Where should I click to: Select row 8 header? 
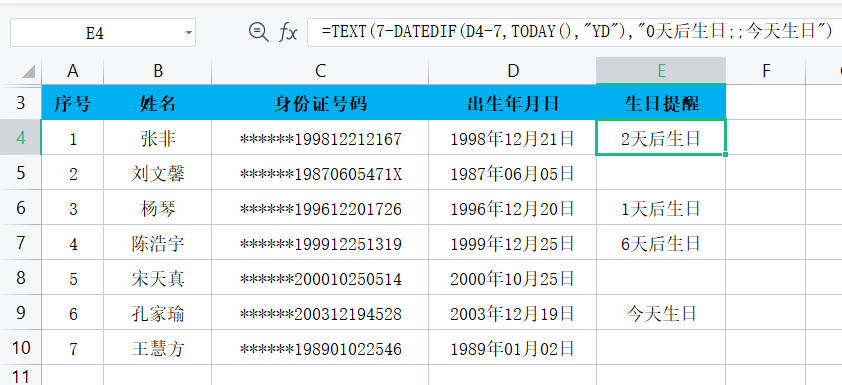(x=20, y=277)
